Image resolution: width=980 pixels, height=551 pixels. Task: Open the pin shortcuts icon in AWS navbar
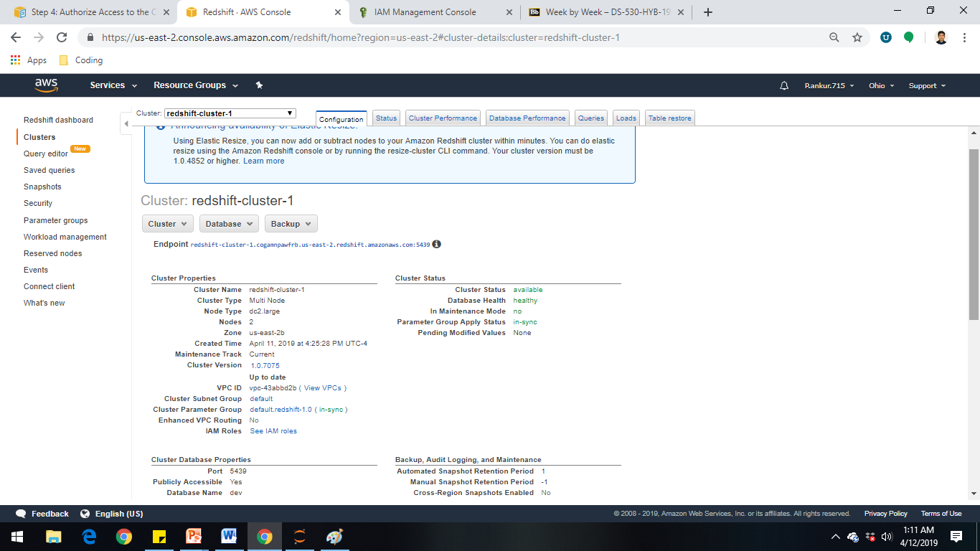(259, 85)
